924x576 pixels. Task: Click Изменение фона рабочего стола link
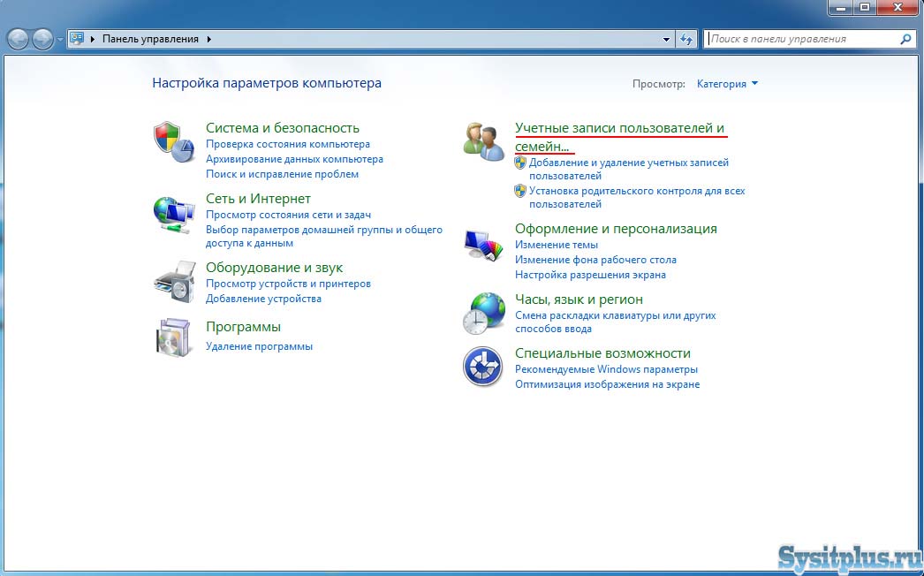(x=595, y=260)
